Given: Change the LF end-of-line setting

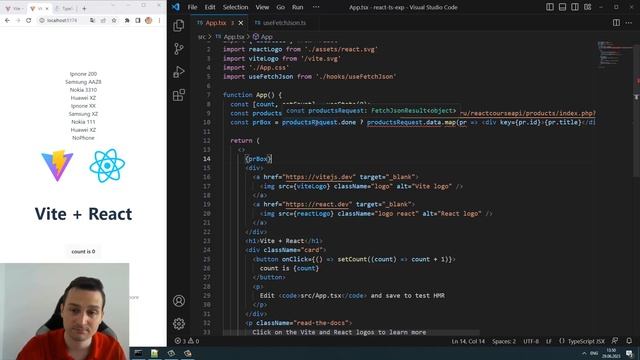Looking at the screenshot, I should (x=549, y=341).
